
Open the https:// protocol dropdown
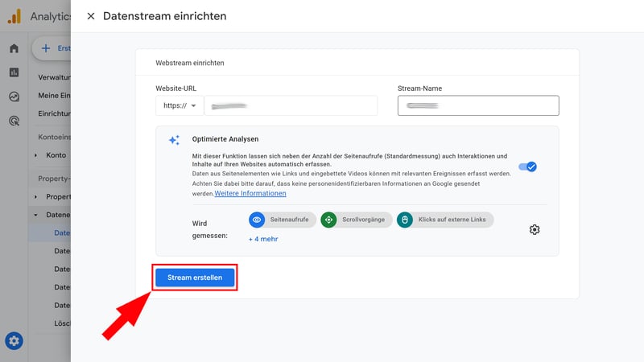pos(180,105)
